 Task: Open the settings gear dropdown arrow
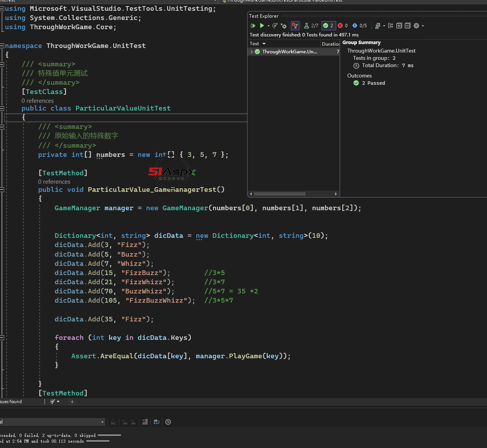coord(423,26)
